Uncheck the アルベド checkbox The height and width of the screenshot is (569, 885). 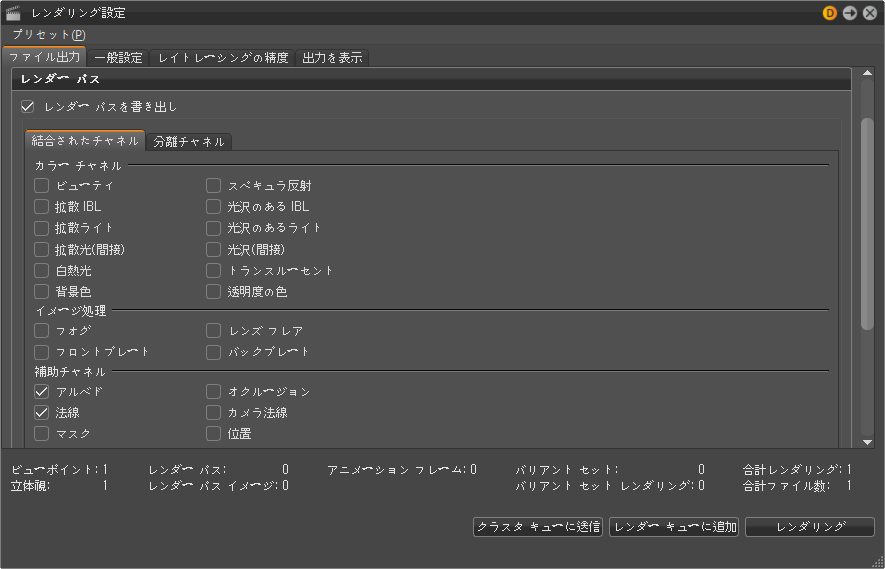click(x=41, y=391)
